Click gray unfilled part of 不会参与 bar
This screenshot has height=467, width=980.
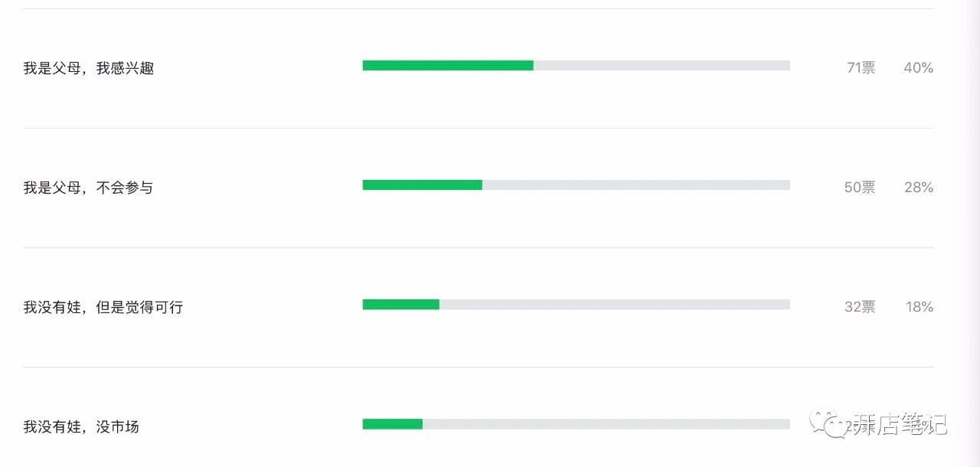click(x=636, y=185)
